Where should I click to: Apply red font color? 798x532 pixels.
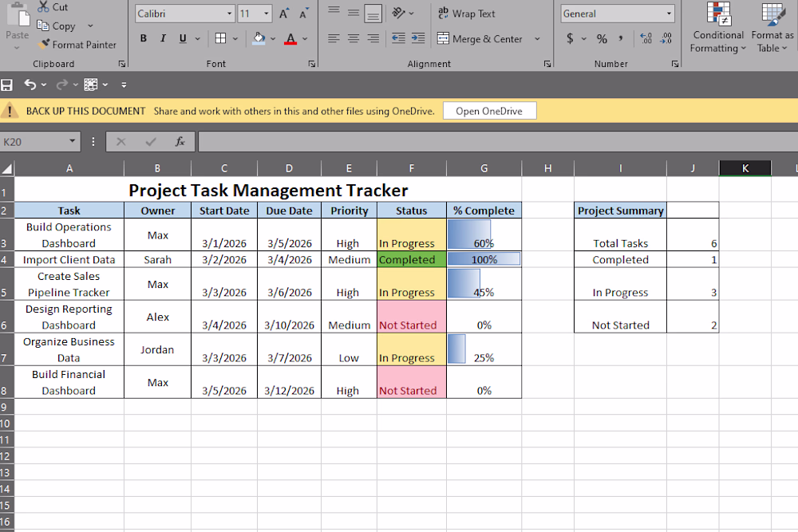coord(290,38)
